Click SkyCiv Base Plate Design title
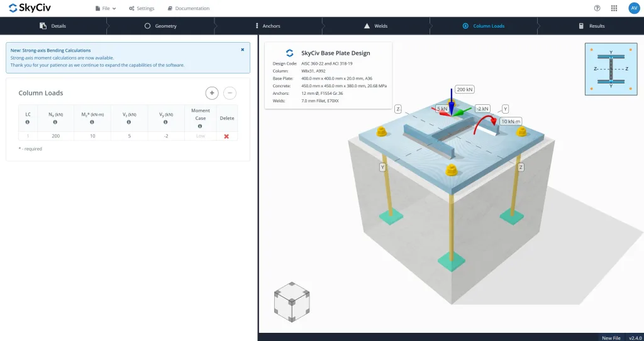 point(336,53)
